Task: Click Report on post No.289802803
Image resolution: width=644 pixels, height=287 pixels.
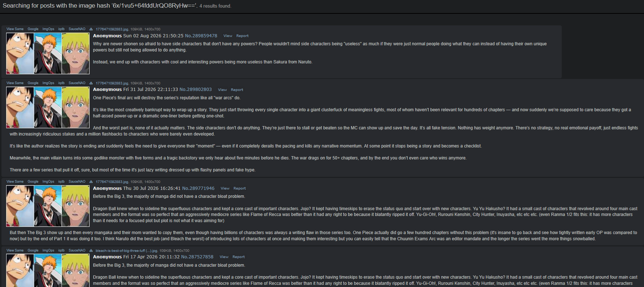Action: 237,90
